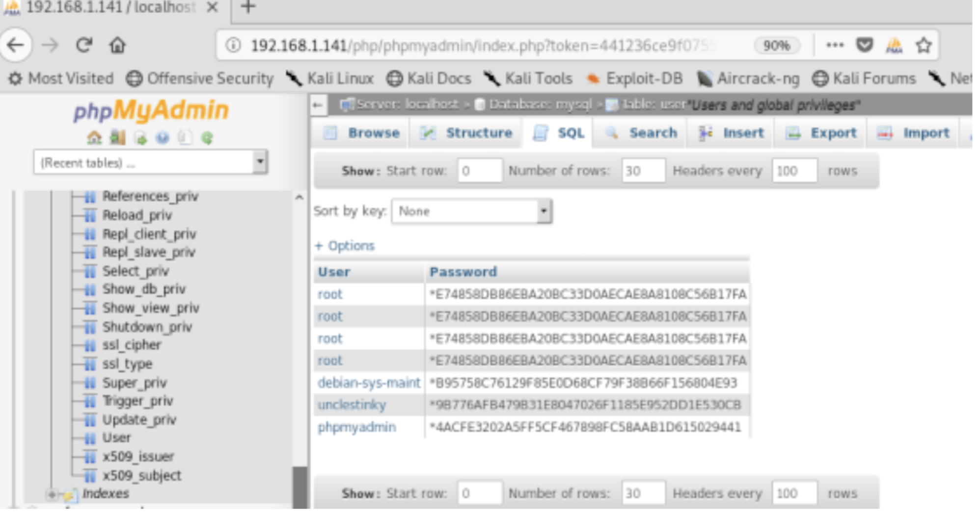The width and height of the screenshot is (980, 515).
Task: Open the SQL documentation page icon
Action: (185, 138)
